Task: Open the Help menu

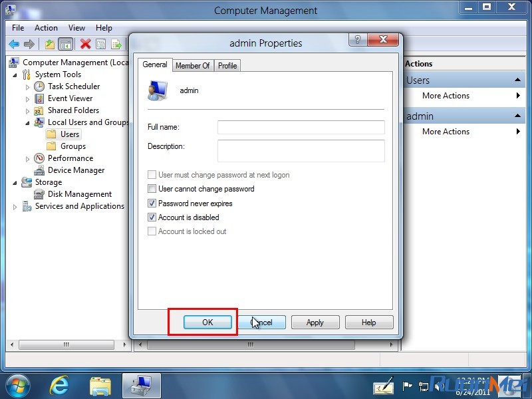Action: pyautogui.click(x=104, y=28)
